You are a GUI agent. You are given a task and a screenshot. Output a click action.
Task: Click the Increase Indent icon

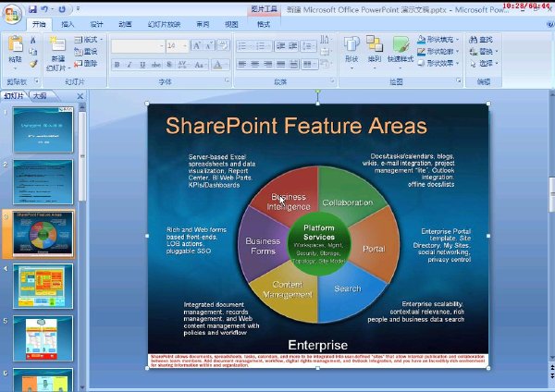[292, 45]
